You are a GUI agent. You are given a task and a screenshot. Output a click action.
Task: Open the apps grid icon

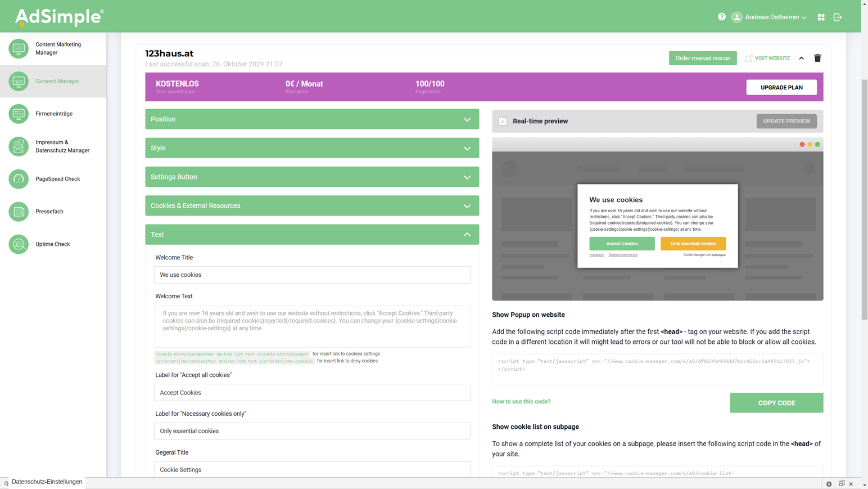pos(821,17)
